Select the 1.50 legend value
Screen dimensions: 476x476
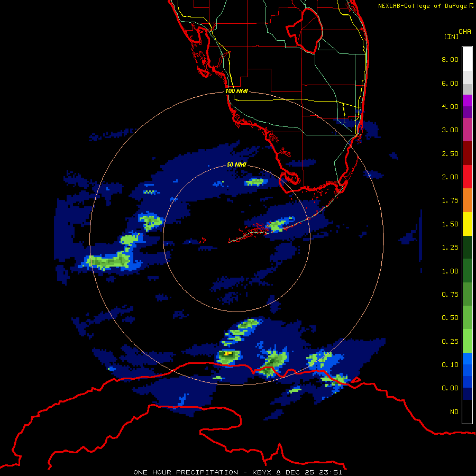[x=450, y=224]
